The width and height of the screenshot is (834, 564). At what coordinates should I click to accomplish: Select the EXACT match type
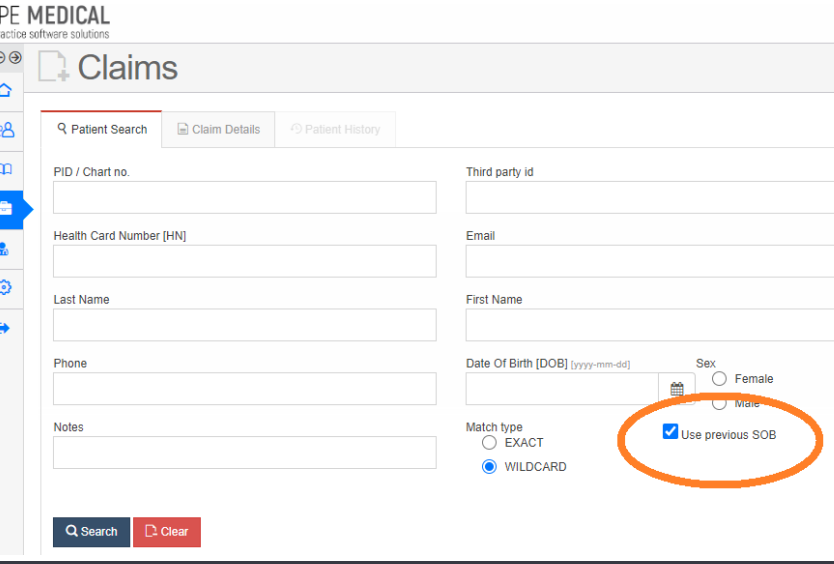pyautogui.click(x=489, y=443)
